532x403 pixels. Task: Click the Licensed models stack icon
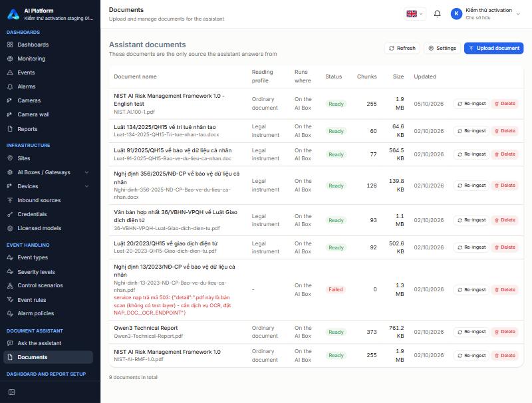(x=10, y=228)
